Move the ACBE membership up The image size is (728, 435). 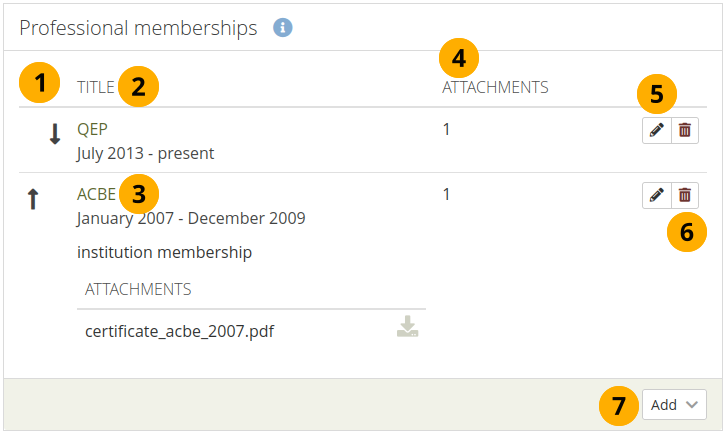point(33,200)
